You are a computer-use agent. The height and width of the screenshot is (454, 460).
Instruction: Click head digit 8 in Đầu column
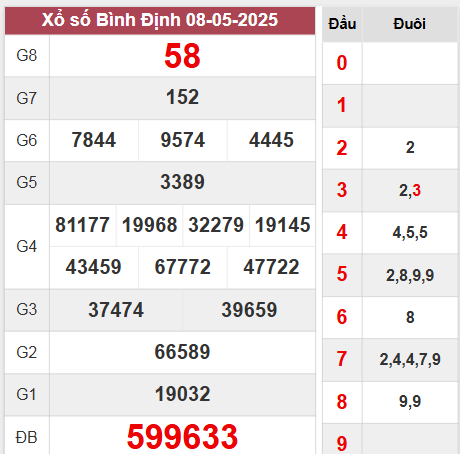[342, 402]
